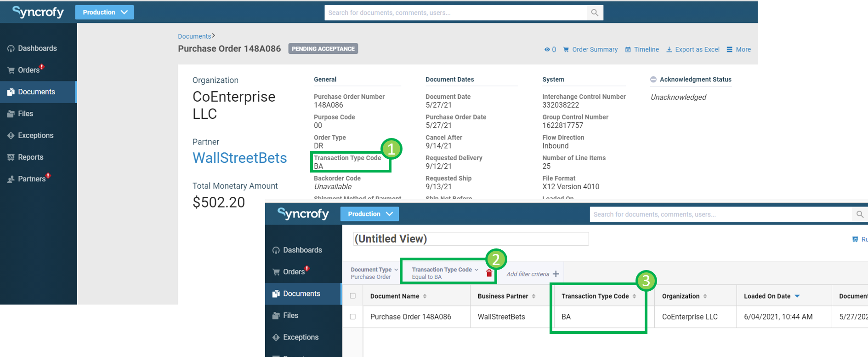Expand the Document Type filter dropdown
Image resolution: width=868 pixels, height=357 pixels.
click(396, 270)
